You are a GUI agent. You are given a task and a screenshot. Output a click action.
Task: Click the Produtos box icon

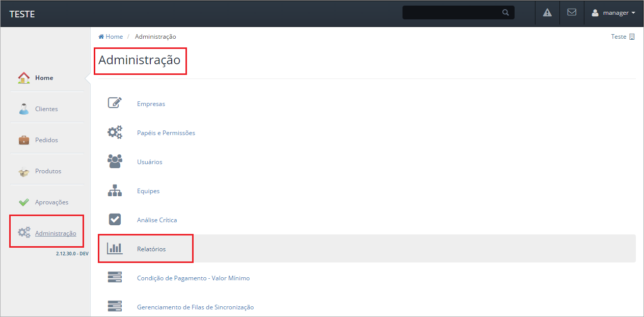pos(24,172)
